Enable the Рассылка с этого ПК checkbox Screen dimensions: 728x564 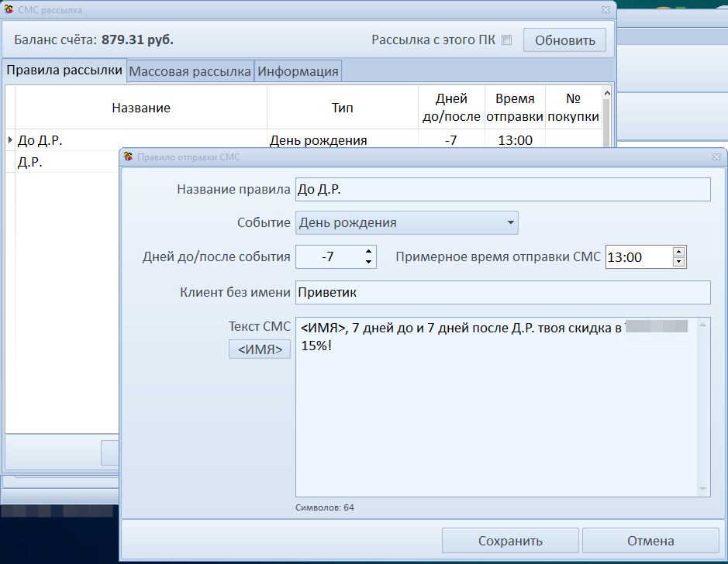click(x=507, y=40)
